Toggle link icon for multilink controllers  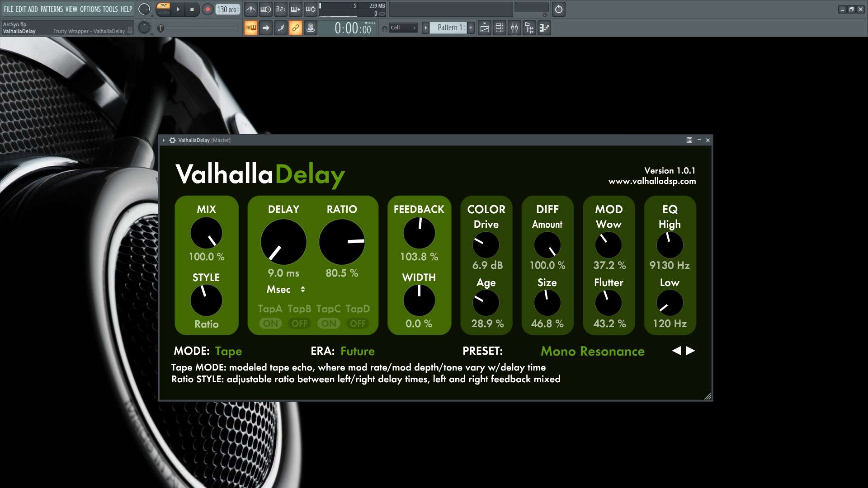(x=296, y=28)
